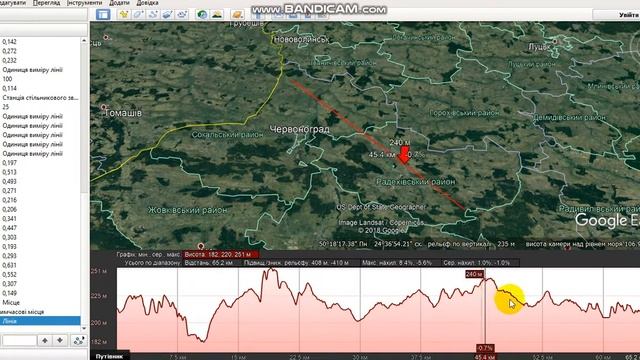Toggle the sidebar panel button
This screenshot has width=640, height=360.
point(103,15)
